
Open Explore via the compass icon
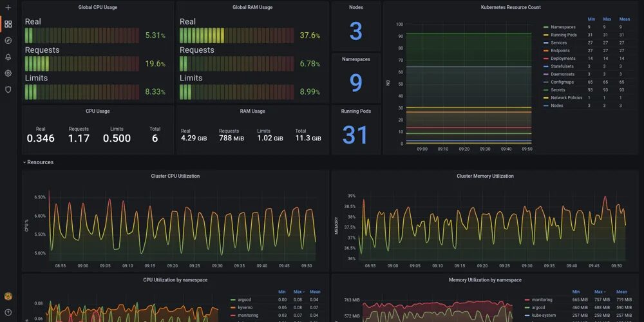[8, 40]
